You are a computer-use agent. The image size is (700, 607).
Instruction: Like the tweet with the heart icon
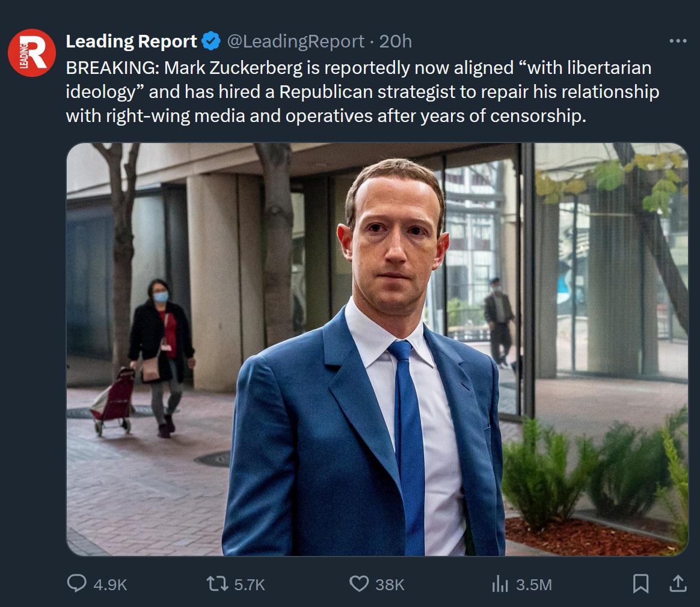click(359, 584)
